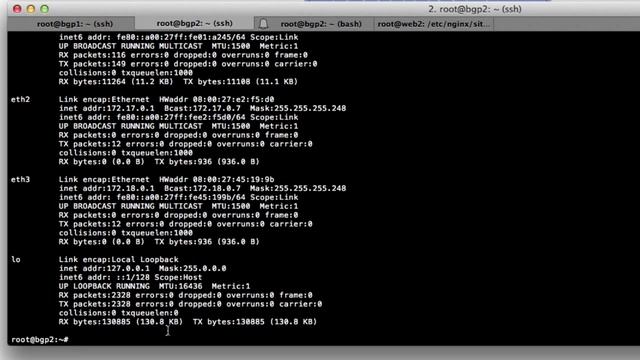Click inet6 addr fe80::a00:27ff:fe01:a245/64
The image size is (640, 360).
coord(152,37)
